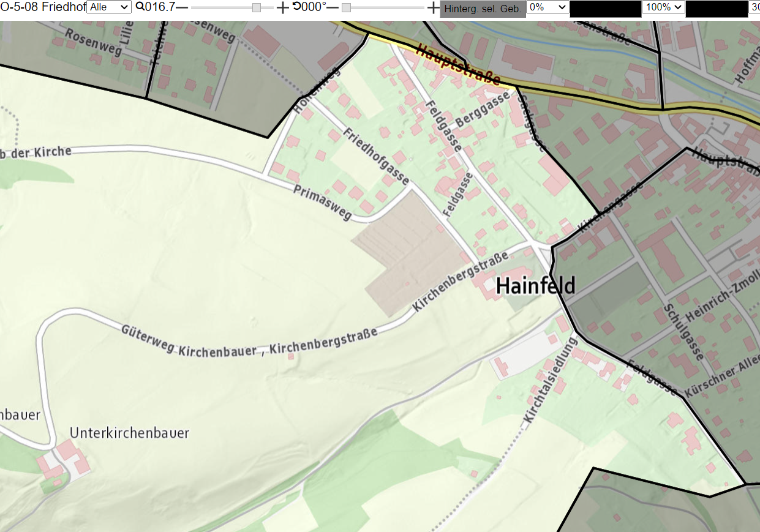
Task: Decrease rotation with the minus button
Action: pos(333,7)
